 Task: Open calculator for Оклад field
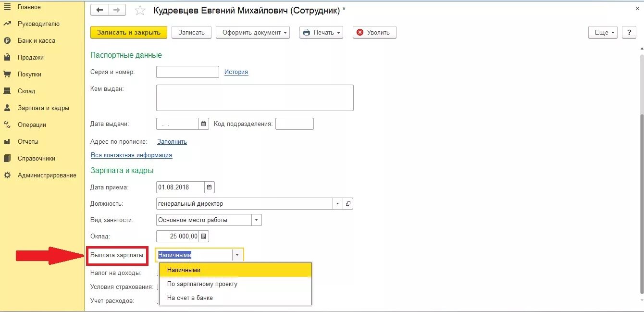[204, 236]
